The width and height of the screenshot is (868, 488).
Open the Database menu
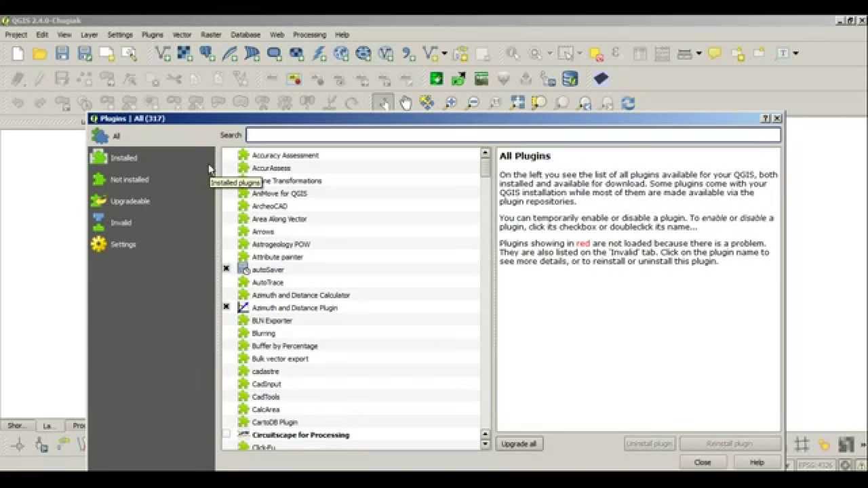point(245,35)
